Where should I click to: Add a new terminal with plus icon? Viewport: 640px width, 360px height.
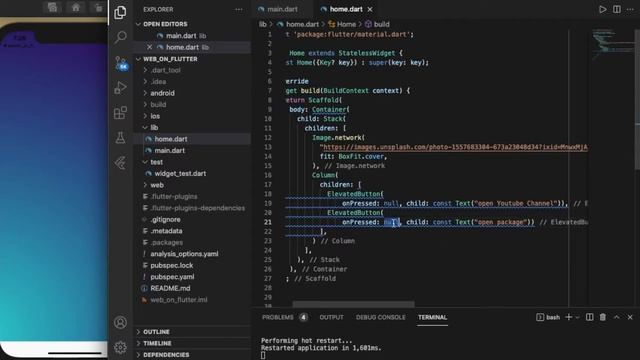tap(568, 317)
